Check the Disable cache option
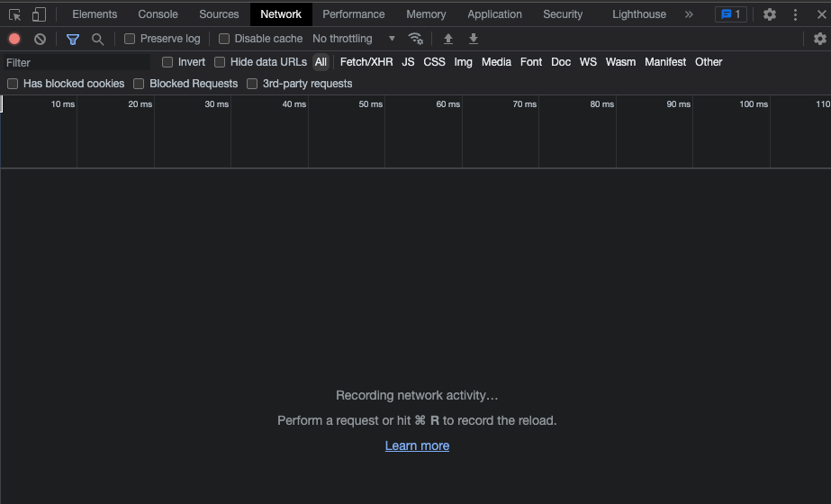 pyautogui.click(x=224, y=39)
